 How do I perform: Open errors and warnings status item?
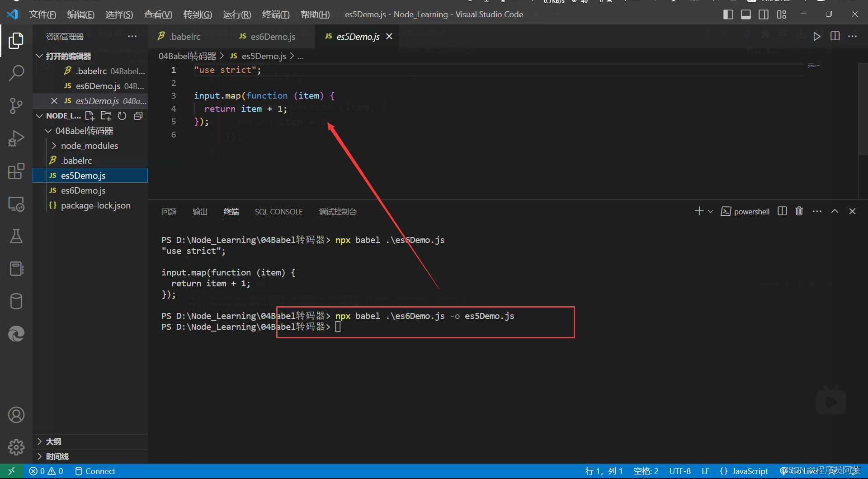click(x=46, y=471)
